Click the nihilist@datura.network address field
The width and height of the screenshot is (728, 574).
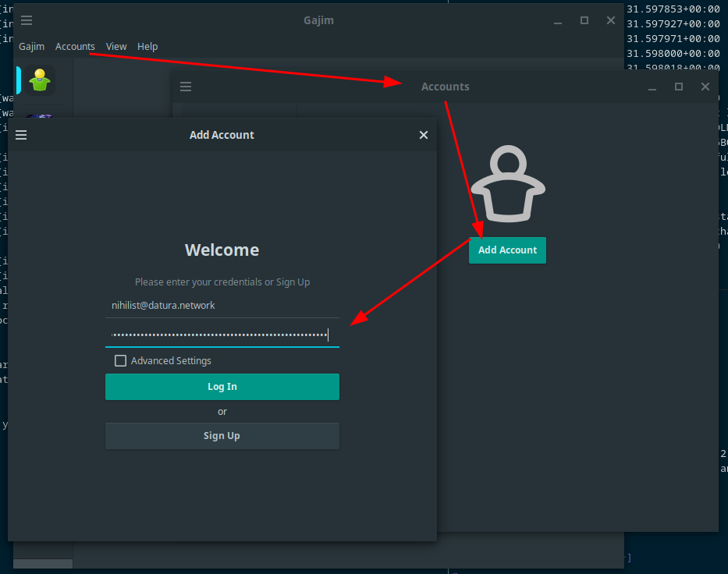tap(222, 306)
